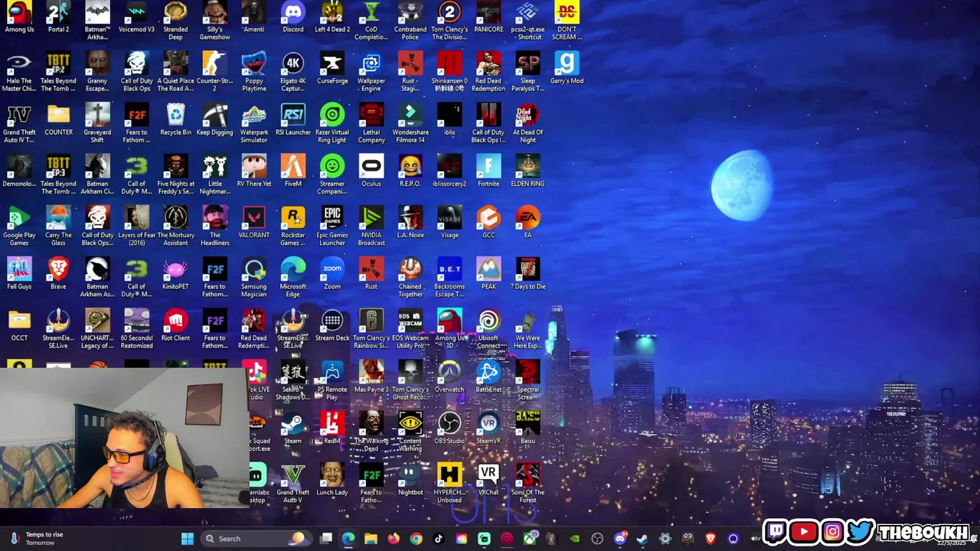Open Samsung Magician shortcut
980x551 pixels.
[x=253, y=278]
